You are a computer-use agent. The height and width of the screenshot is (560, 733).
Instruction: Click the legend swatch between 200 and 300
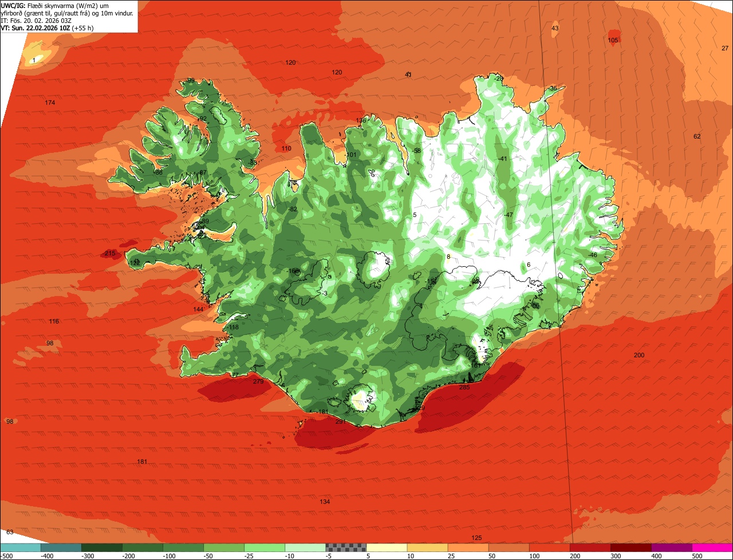tap(589, 547)
